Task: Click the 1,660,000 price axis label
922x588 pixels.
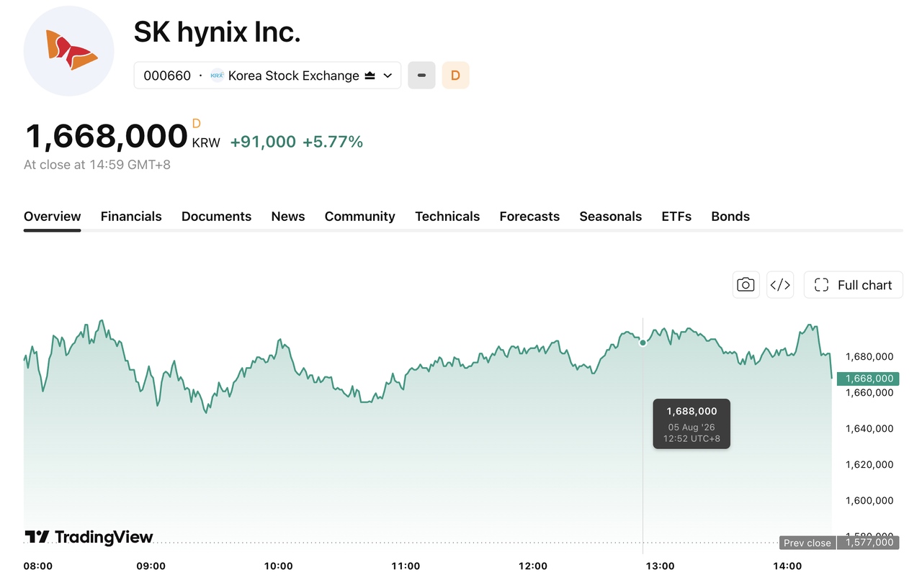Action: click(x=869, y=392)
